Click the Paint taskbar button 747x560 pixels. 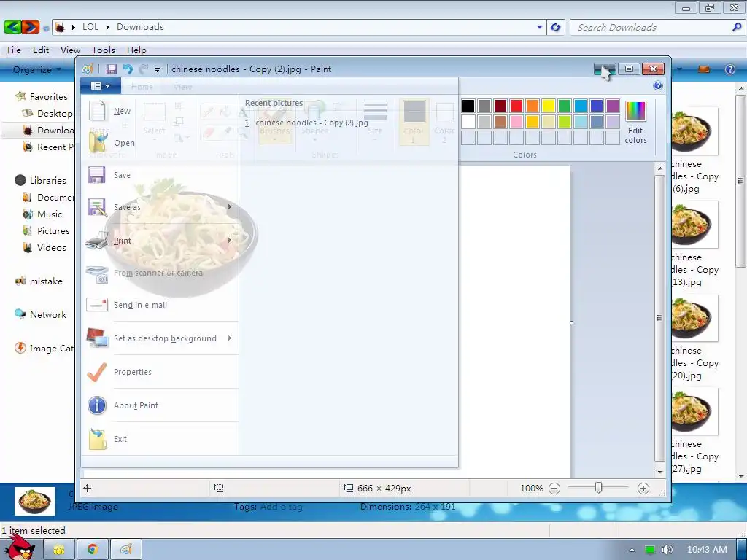pyautogui.click(x=125, y=550)
